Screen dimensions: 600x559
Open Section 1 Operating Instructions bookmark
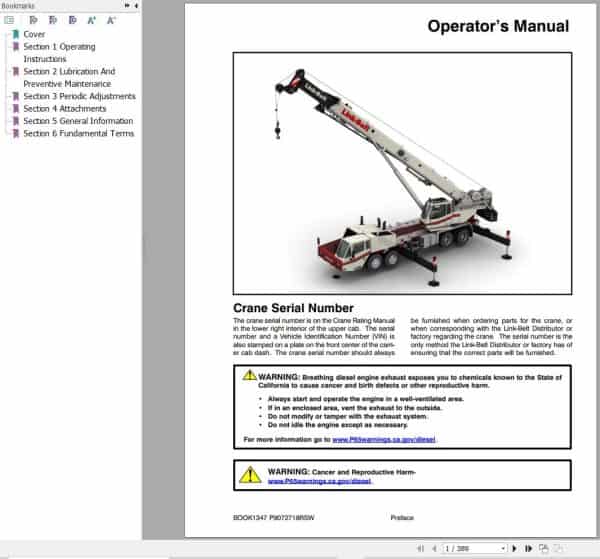59,53
